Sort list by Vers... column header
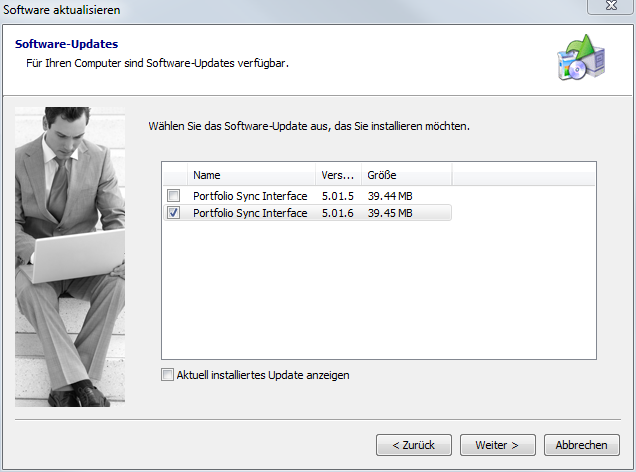Screen dimensions: 636x472 coord(338,175)
